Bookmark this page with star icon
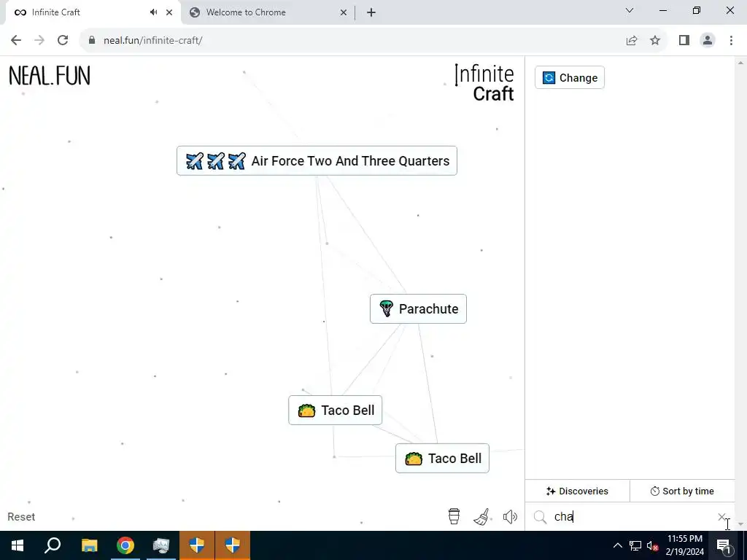This screenshot has width=747, height=560. point(656,41)
